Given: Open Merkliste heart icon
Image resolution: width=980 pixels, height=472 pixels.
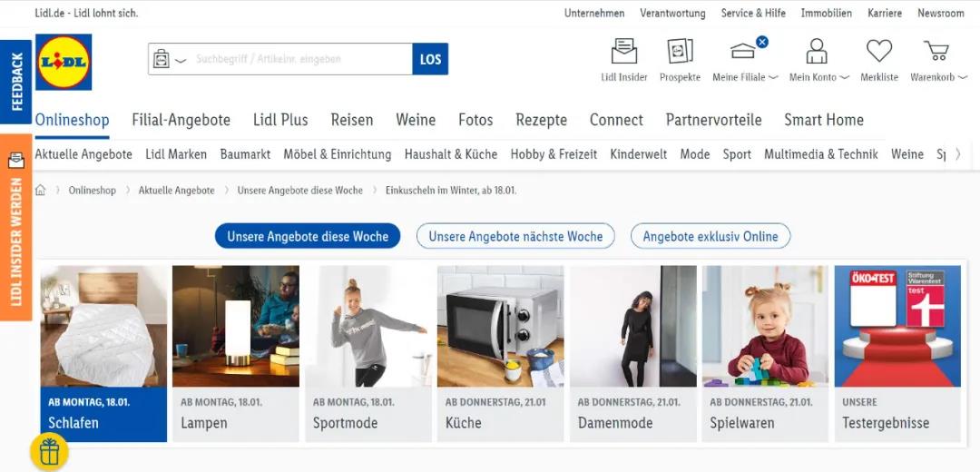Looking at the screenshot, I should coord(878,51).
